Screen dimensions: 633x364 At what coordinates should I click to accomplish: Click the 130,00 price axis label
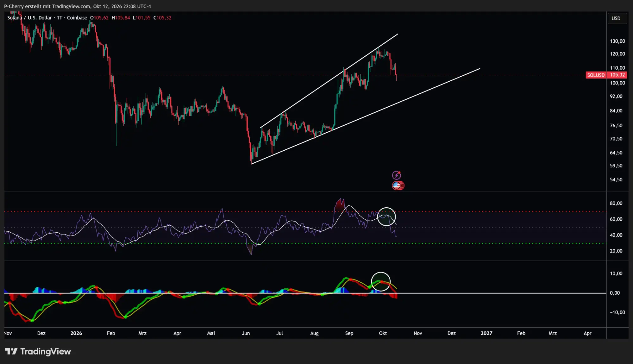617,41
